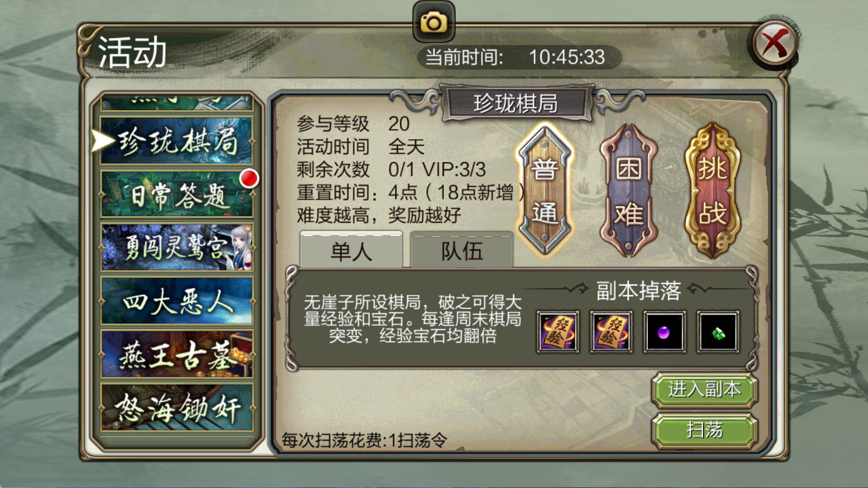Viewport: 868px width, 488px height.
Task: Tap the purple gem drop icon
Action: click(x=665, y=332)
